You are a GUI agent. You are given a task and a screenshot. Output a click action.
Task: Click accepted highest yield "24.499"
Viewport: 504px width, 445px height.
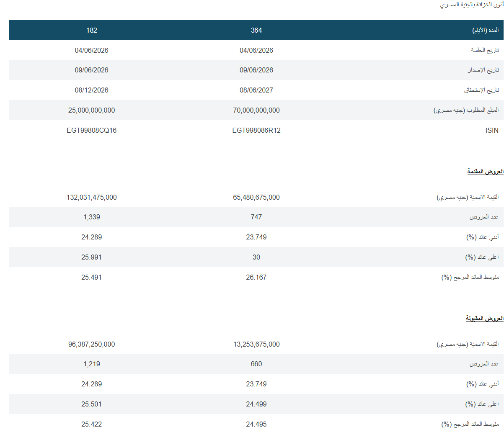pos(256,404)
